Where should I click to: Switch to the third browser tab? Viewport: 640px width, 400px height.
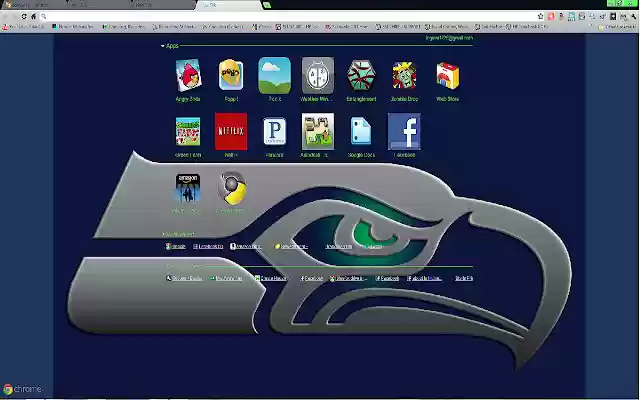[x=163, y=5]
